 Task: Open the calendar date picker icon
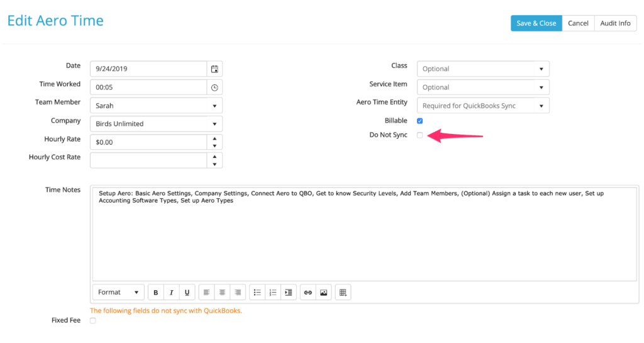[x=214, y=69]
